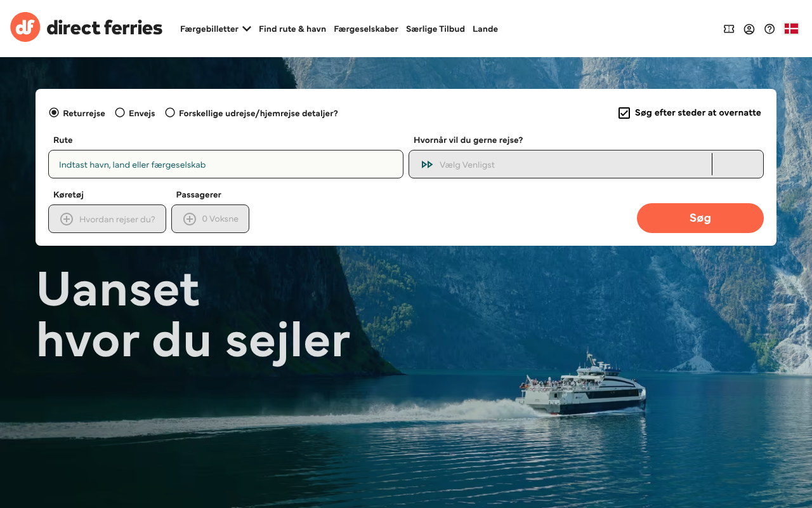
Task: Select the Returrejse radio button
Action: tap(54, 112)
